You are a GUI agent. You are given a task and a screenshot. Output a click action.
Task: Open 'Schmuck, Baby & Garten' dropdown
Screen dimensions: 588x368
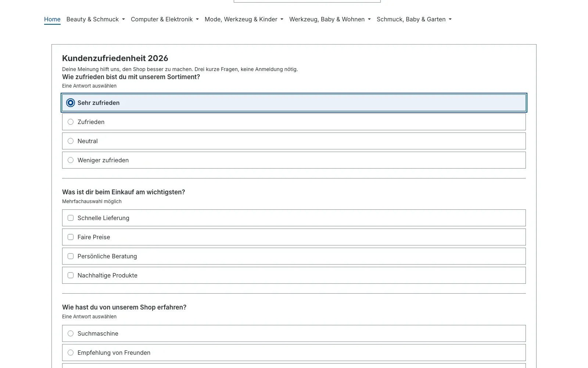pyautogui.click(x=414, y=19)
